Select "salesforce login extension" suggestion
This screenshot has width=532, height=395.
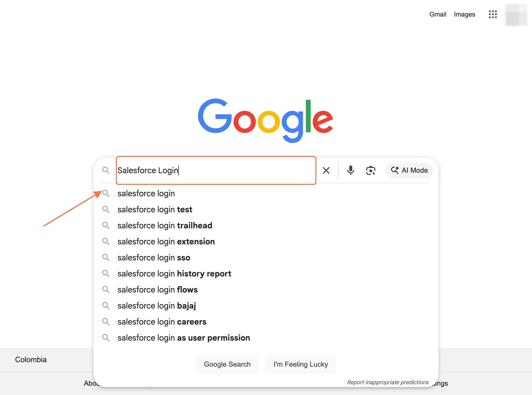tap(166, 242)
